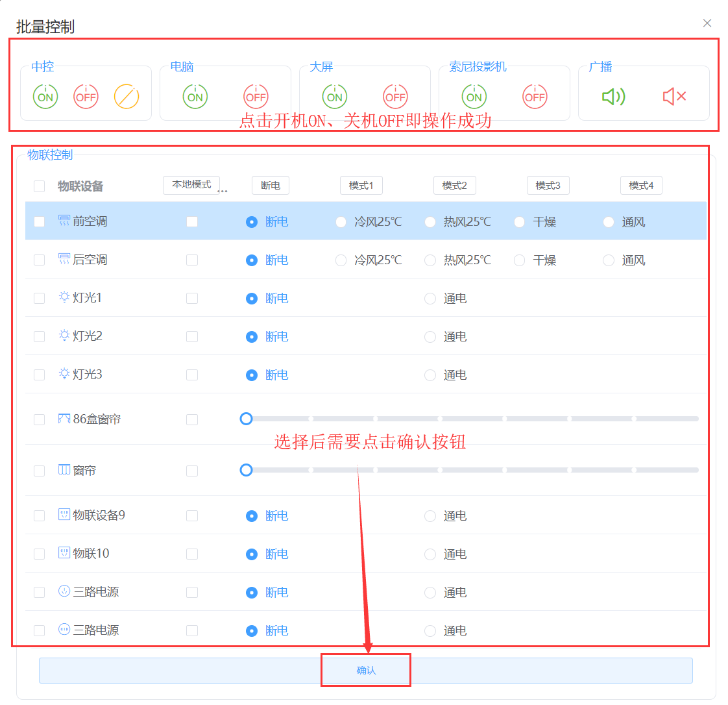Close the 批量控制 dialog
Image resolution: width=728 pixels, height=705 pixels.
pyautogui.click(x=707, y=23)
